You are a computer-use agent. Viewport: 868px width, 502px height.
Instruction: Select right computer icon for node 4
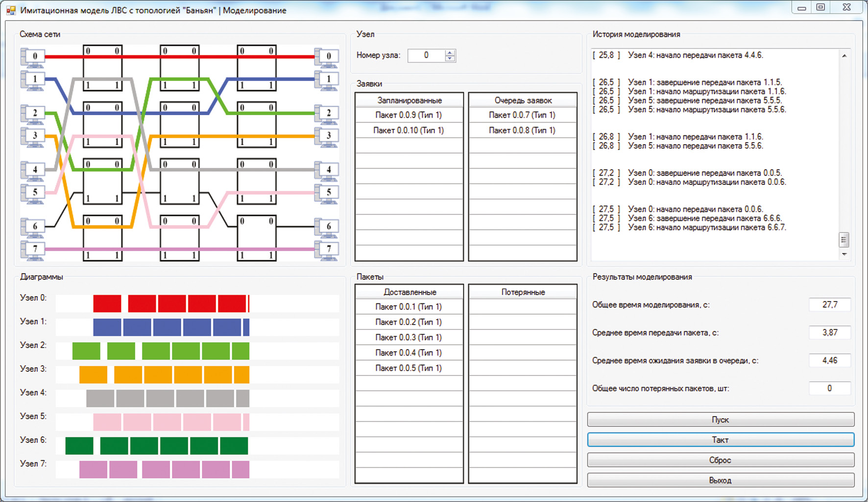click(x=327, y=170)
